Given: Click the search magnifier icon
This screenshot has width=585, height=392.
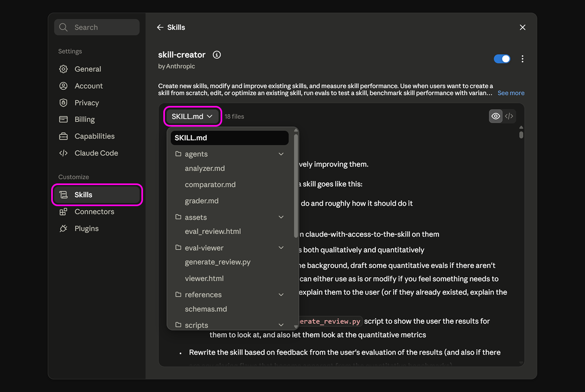Looking at the screenshot, I should [x=63, y=27].
